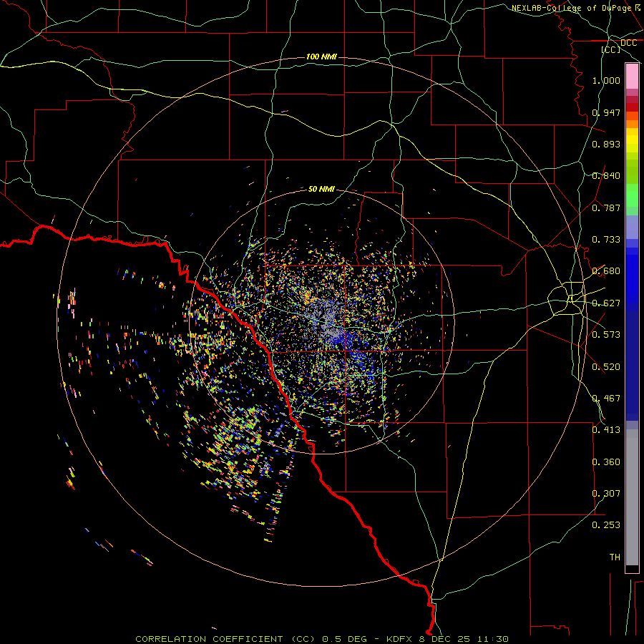Click the 0.893 scale value
Screen dimensions: 644x644
click(606, 144)
